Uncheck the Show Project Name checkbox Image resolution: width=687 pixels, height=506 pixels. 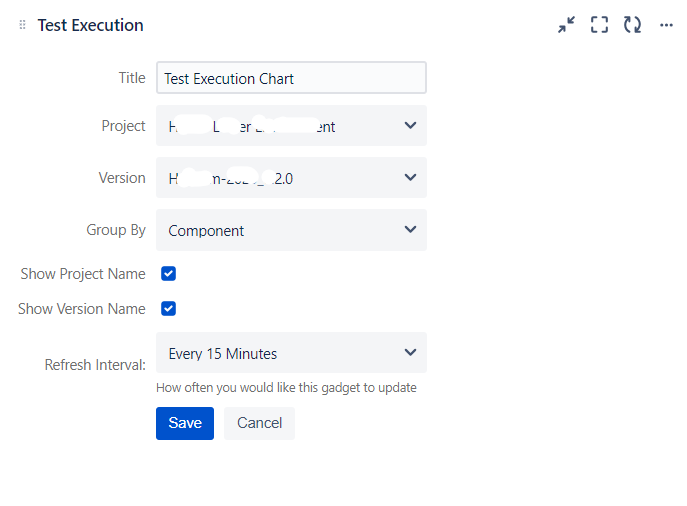click(x=169, y=274)
